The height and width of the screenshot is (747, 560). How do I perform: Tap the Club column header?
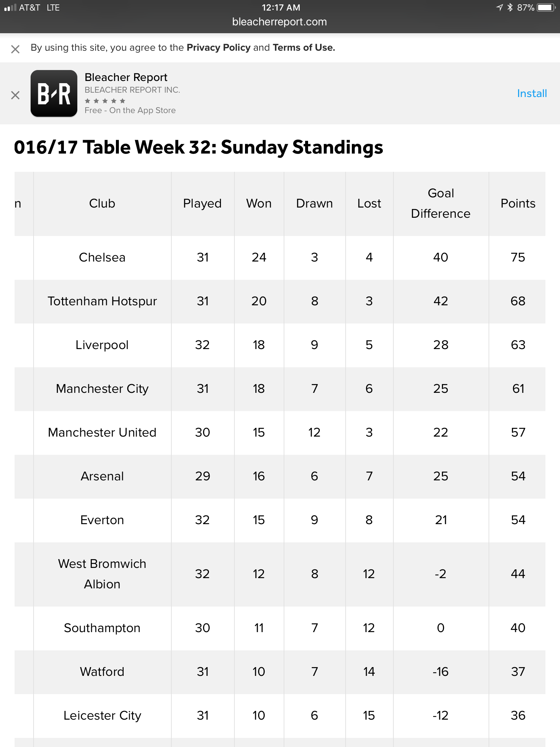point(102,204)
